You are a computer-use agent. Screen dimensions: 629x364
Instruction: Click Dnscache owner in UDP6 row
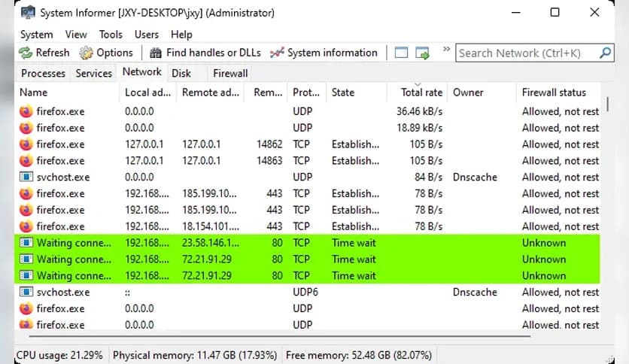point(475,293)
